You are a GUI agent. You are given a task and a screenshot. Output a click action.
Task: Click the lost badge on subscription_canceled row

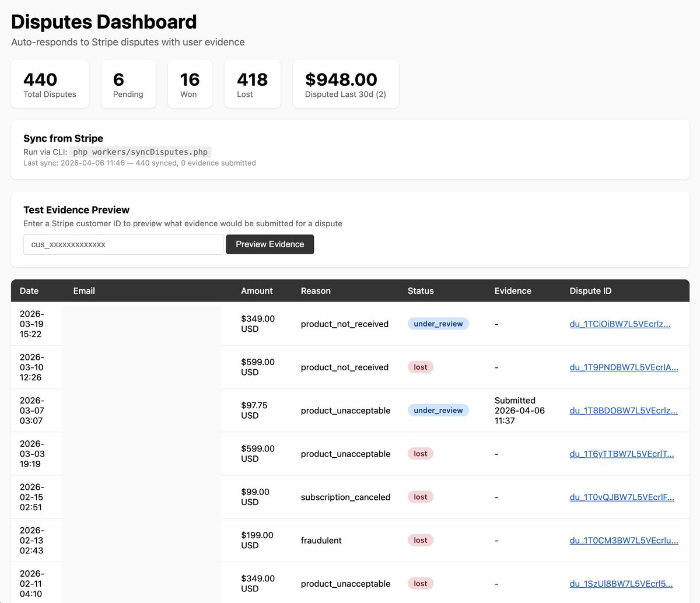421,497
